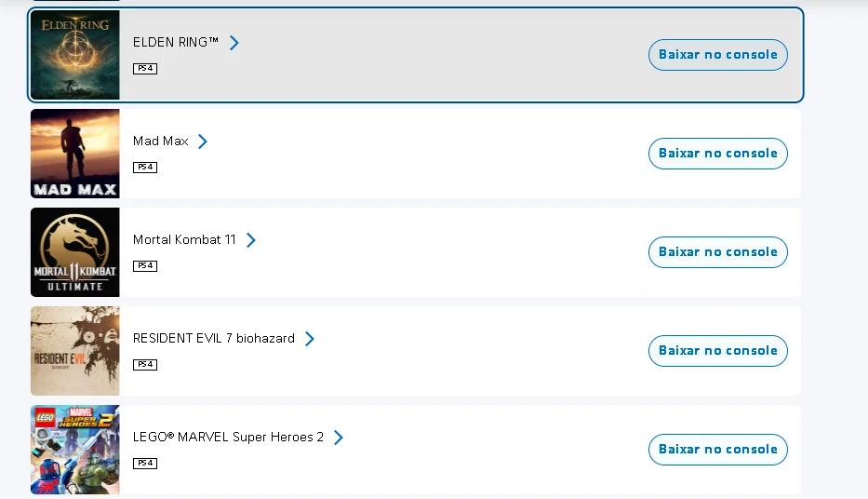Open the chevron next to Mortal Kombat 11
The height and width of the screenshot is (499, 868).
pos(250,240)
